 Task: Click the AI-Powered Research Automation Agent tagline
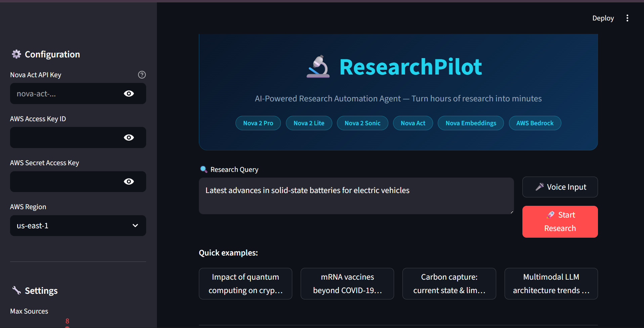(398, 99)
